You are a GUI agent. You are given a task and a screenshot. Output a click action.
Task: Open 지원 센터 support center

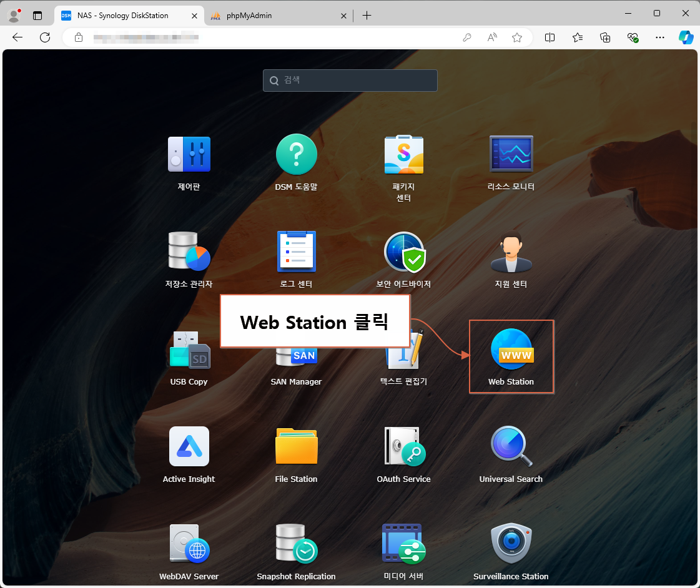tap(511, 251)
